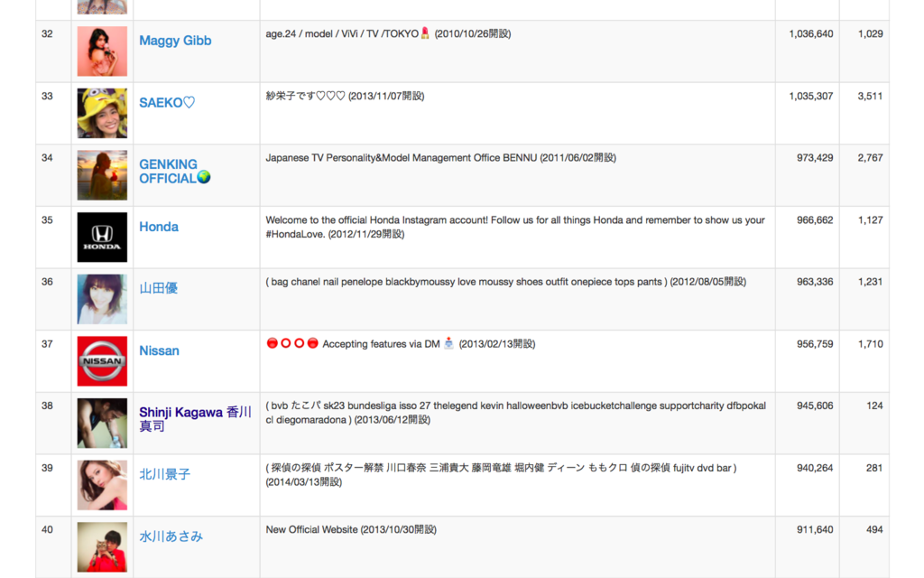Open the 水川あさみ profile link
The height and width of the screenshot is (578, 924).
tap(171, 536)
